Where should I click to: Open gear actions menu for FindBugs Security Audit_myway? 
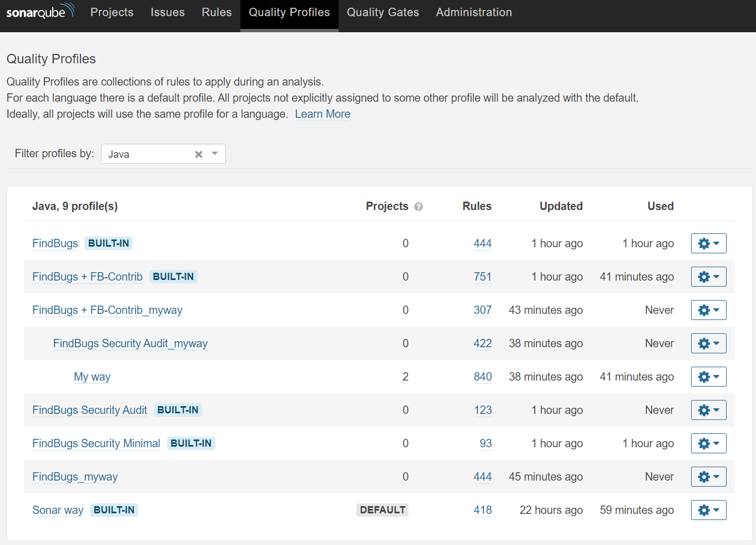coord(708,343)
